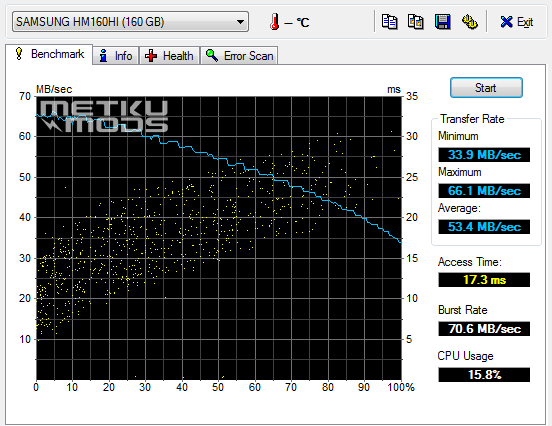Click the copy screenshot to clipboard icon
The height and width of the screenshot is (426, 552).
(416, 22)
